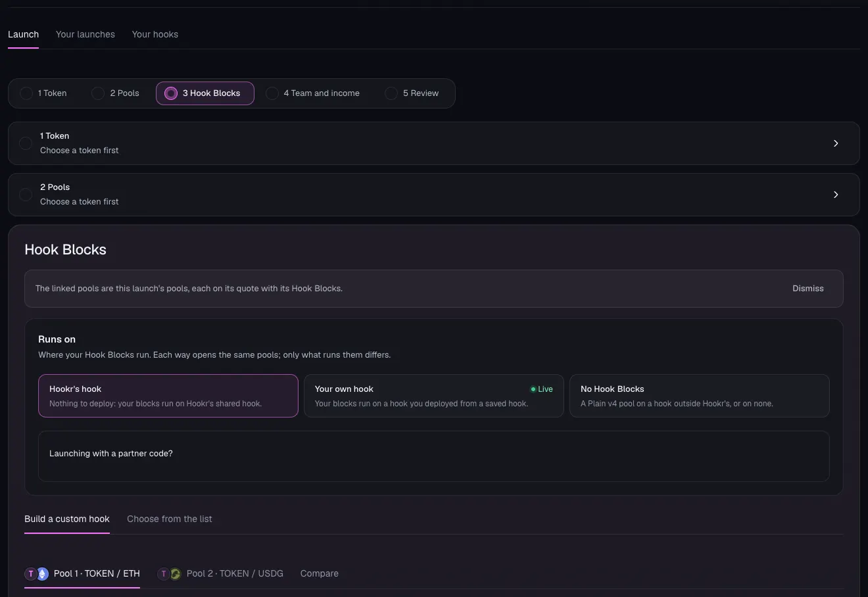The height and width of the screenshot is (597, 868).
Task: Expand the 1 Token section chevron
Action: click(836, 143)
